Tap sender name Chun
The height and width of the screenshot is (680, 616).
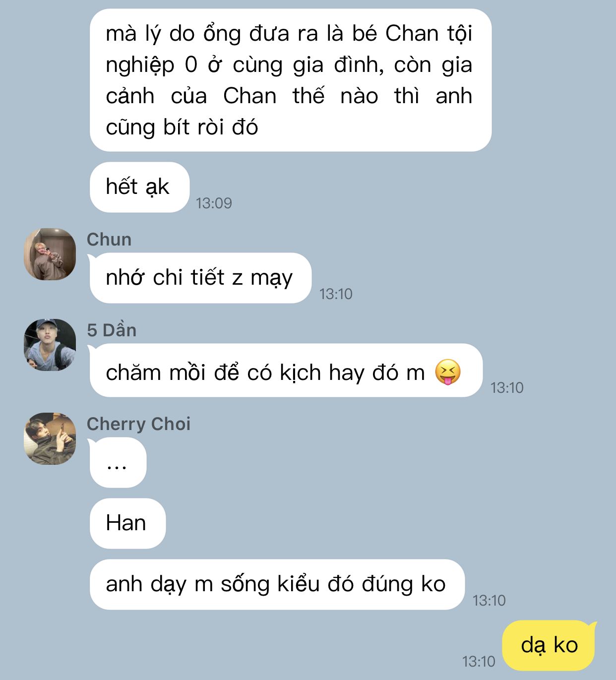[109, 240]
